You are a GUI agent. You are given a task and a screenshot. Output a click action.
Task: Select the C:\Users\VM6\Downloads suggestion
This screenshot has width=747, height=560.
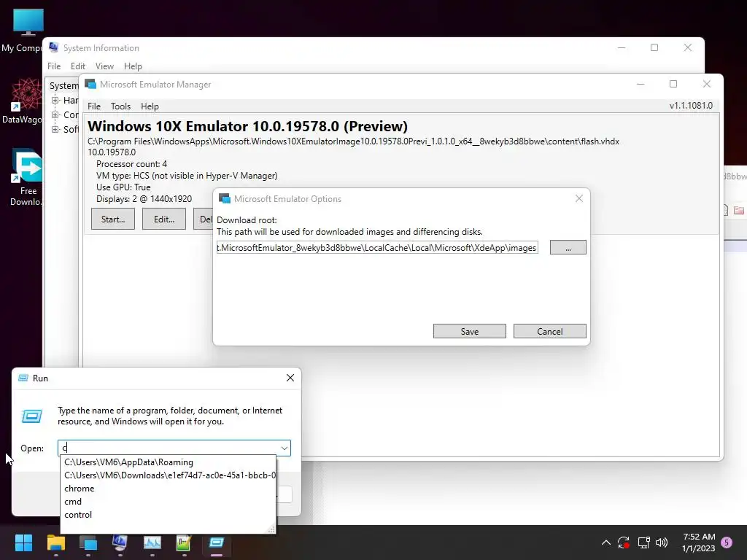[x=169, y=475]
